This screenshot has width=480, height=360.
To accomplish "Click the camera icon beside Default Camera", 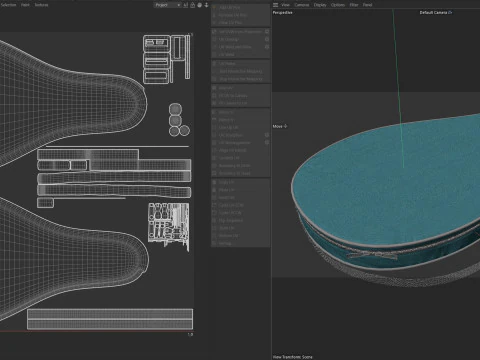I will [x=450, y=12].
